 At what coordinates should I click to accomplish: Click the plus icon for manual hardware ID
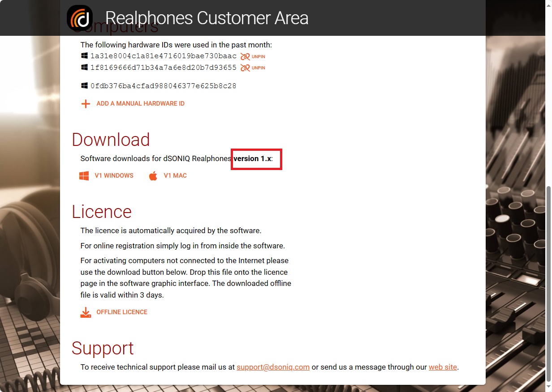click(86, 104)
